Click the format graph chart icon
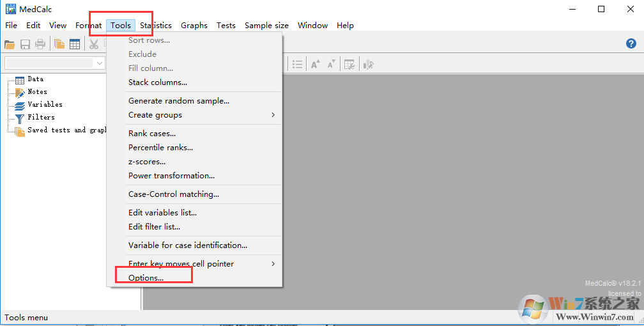The image size is (644, 326). (369, 65)
